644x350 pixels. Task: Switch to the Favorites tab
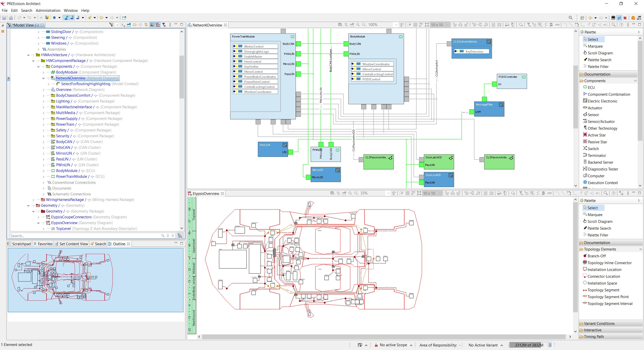click(43, 244)
